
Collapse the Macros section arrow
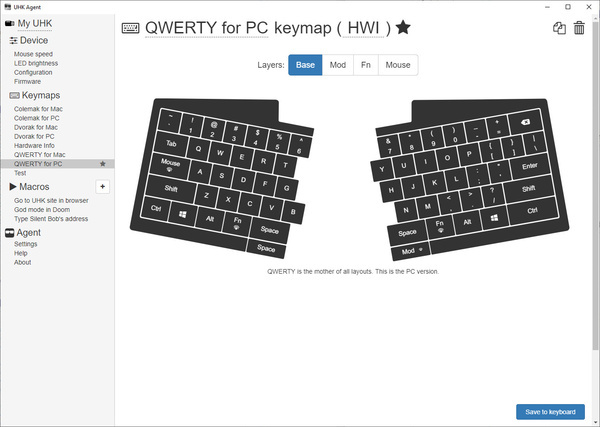pyautogui.click(x=12, y=187)
